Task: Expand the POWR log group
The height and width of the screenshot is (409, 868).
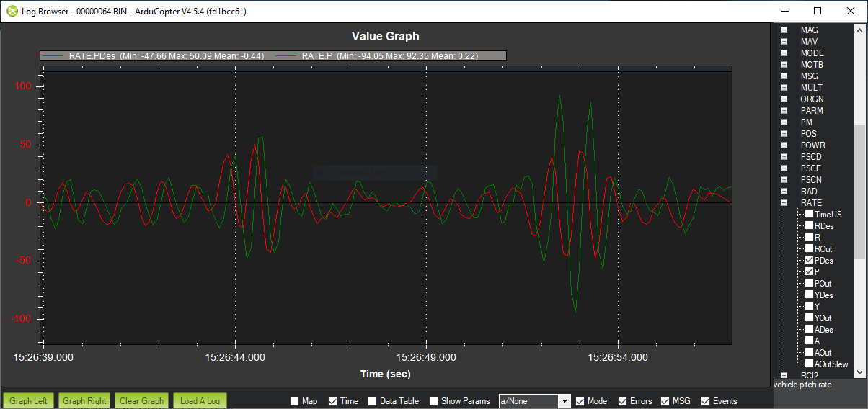Action: coord(784,145)
